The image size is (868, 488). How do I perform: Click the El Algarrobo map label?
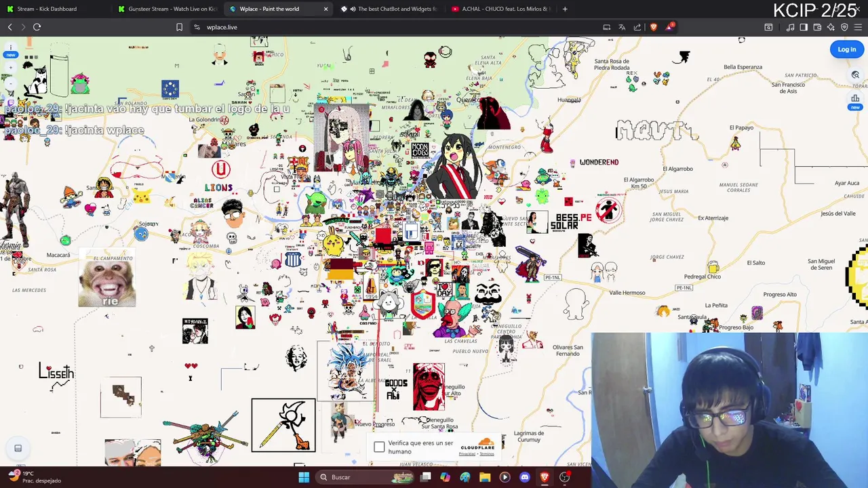pyautogui.click(x=677, y=169)
